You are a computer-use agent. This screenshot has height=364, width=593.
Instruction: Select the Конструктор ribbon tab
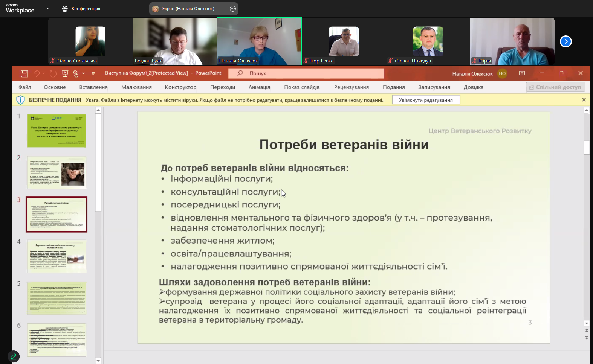[180, 87]
